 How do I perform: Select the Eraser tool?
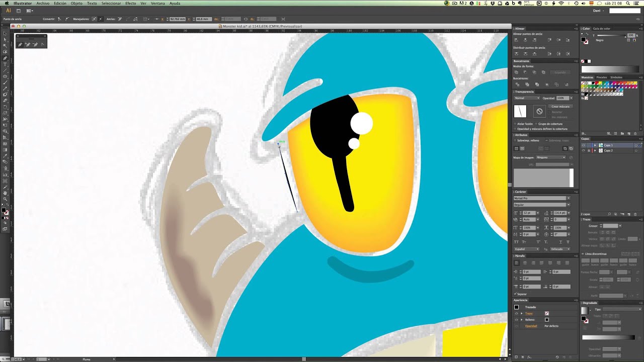(5, 101)
